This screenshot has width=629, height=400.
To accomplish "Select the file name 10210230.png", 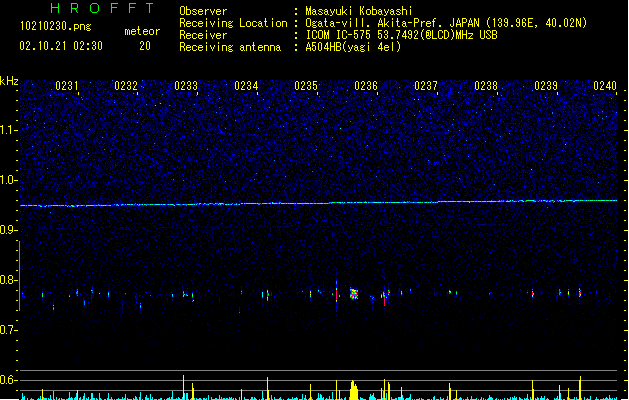I will (55, 26).
